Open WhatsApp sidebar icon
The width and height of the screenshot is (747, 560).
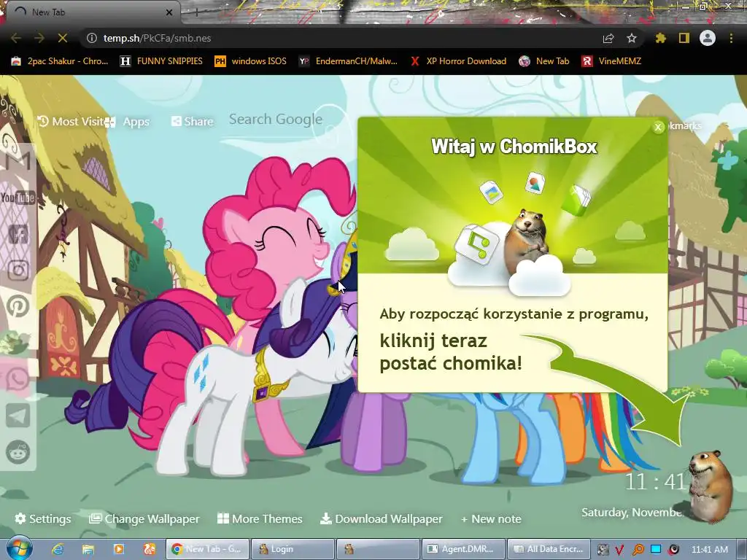point(18,379)
